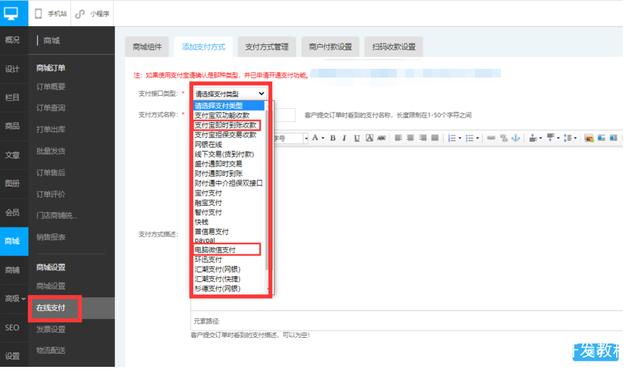Open 订单查询 in the sidebar
The image size is (640, 369).
tap(51, 108)
